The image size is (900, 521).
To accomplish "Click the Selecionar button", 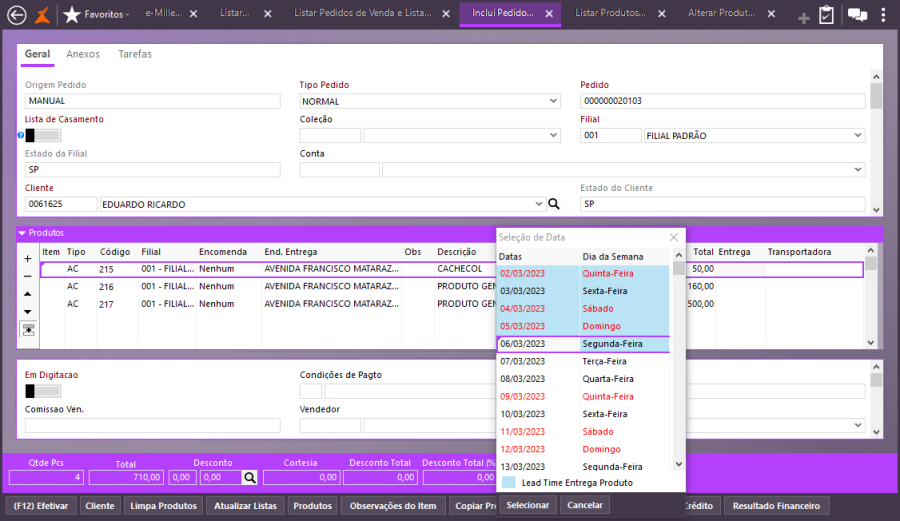I will 527,505.
